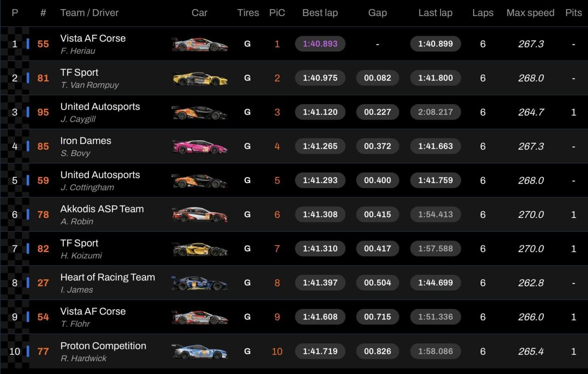Click the yellow TF Sport #81 car image
The width and height of the screenshot is (588, 374).
click(x=199, y=78)
